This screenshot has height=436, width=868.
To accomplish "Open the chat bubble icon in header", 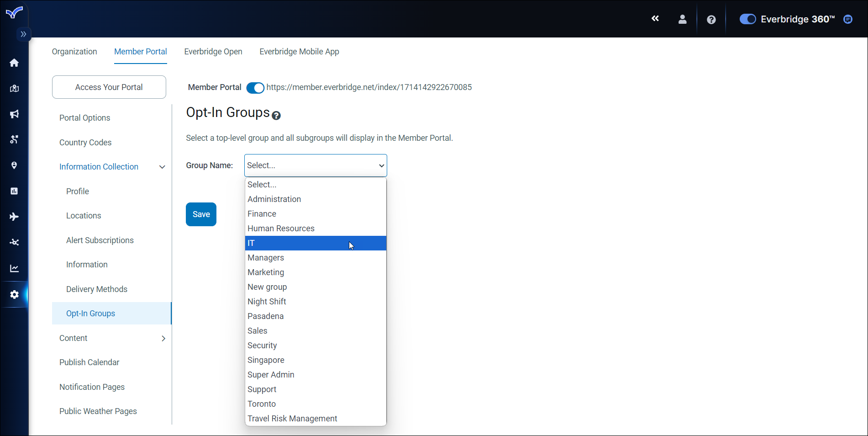I will click(848, 19).
